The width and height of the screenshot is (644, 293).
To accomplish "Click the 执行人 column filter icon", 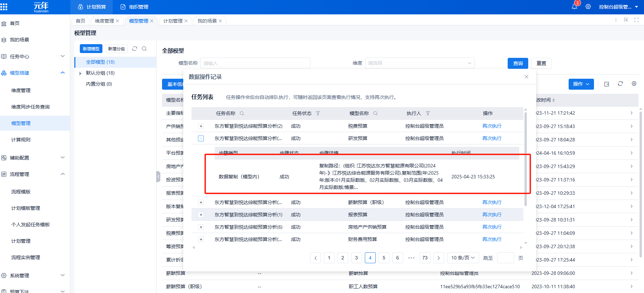I will pyautogui.click(x=428, y=113).
